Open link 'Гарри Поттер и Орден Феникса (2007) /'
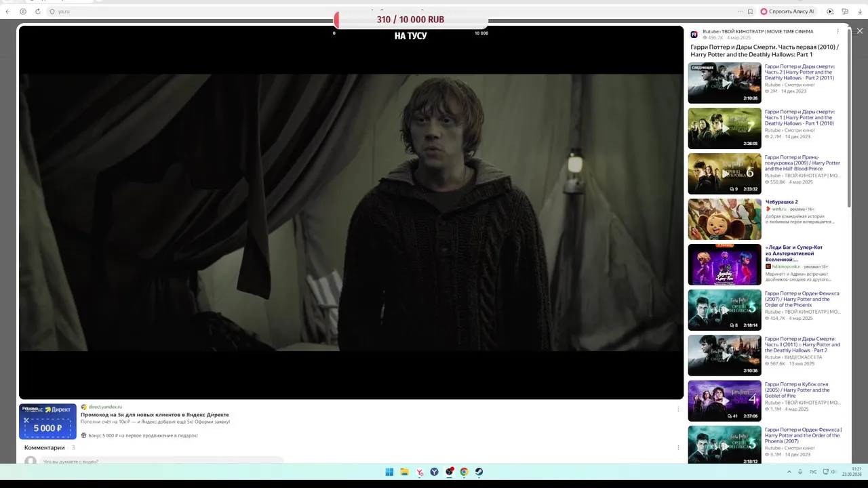 (x=802, y=299)
